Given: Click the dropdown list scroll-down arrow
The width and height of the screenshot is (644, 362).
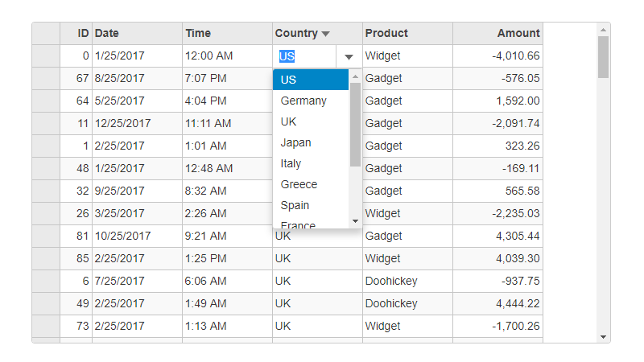Looking at the screenshot, I should [x=355, y=221].
